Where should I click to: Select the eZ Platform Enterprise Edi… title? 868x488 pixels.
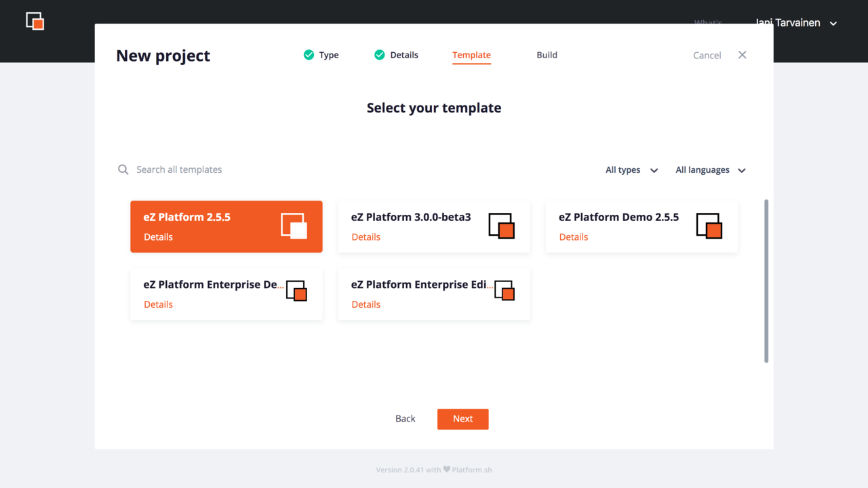pyautogui.click(x=422, y=285)
